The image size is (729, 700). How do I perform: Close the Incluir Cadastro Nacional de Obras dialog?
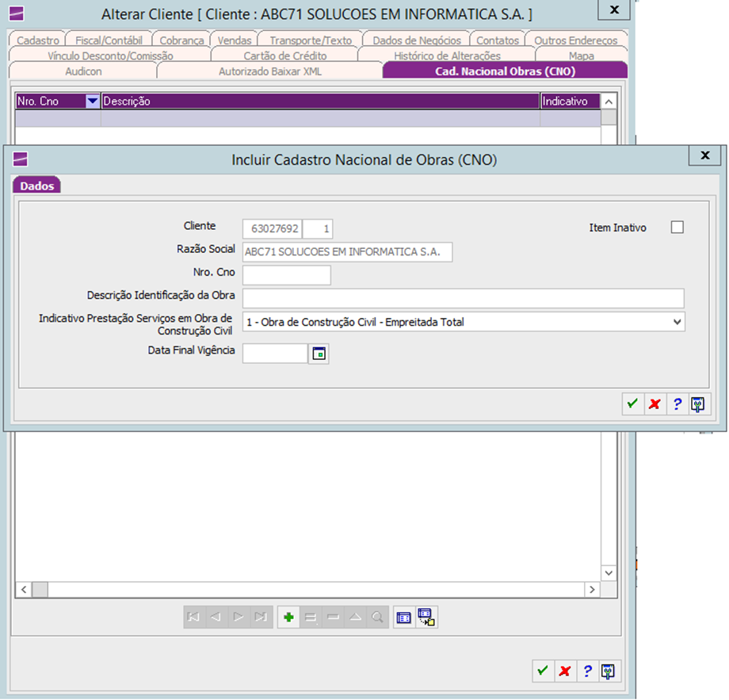(704, 155)
